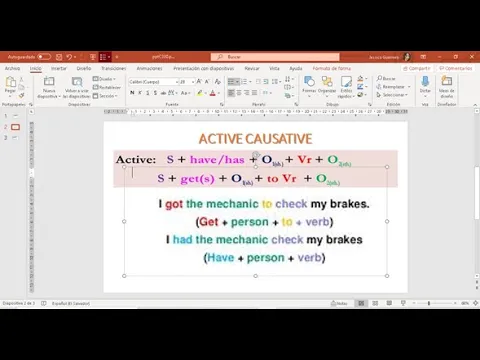Switch to reading view icon

click(x=389, y=303)
